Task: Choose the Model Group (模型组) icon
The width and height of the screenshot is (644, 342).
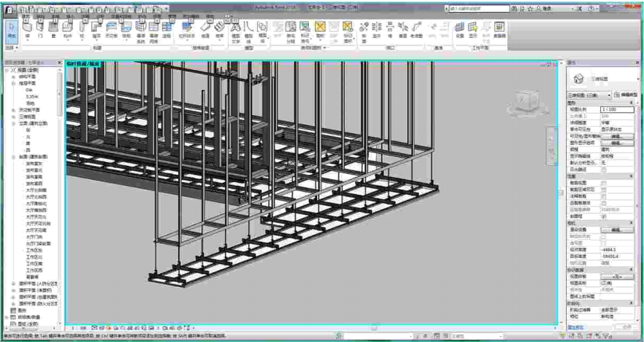Action: click(x=262, y=27)
